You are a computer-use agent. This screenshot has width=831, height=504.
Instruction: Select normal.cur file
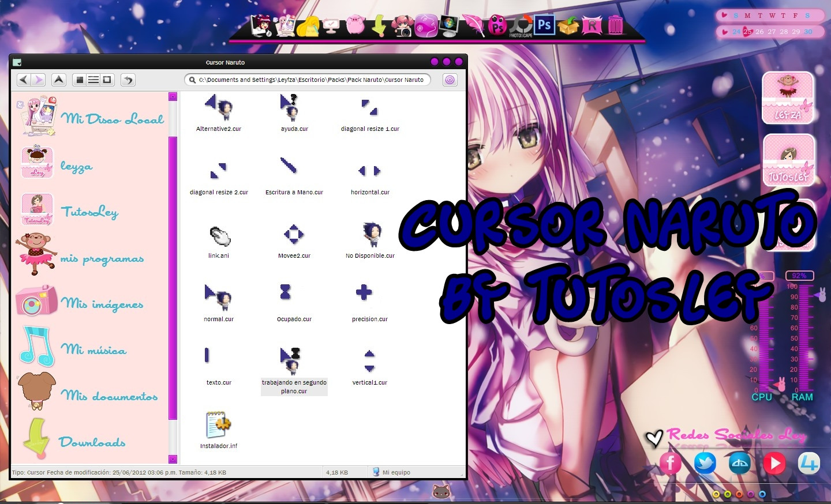219,303
